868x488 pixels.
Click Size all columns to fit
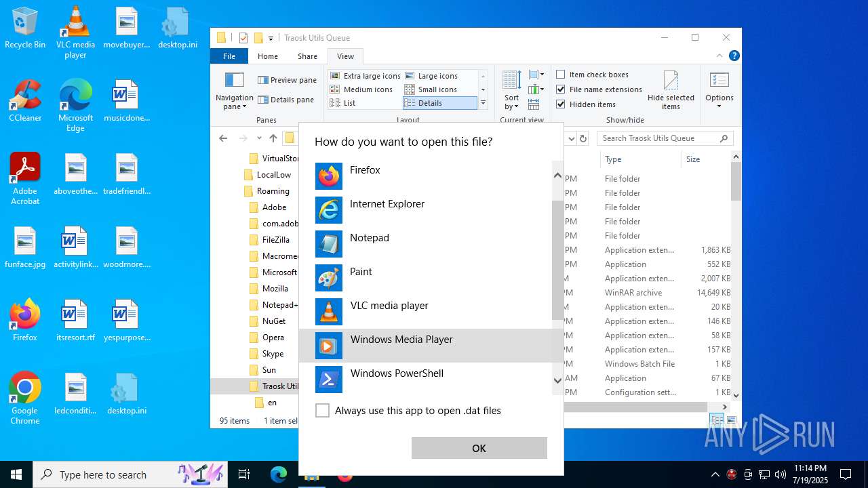[x=534, y=104]
